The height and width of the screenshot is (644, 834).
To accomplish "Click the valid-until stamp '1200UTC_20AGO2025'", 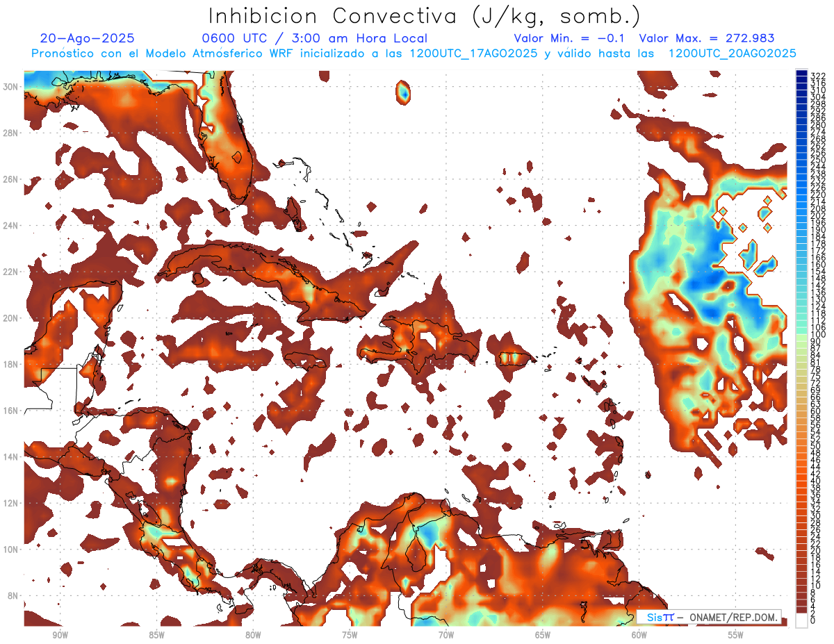I will [732, 53].
